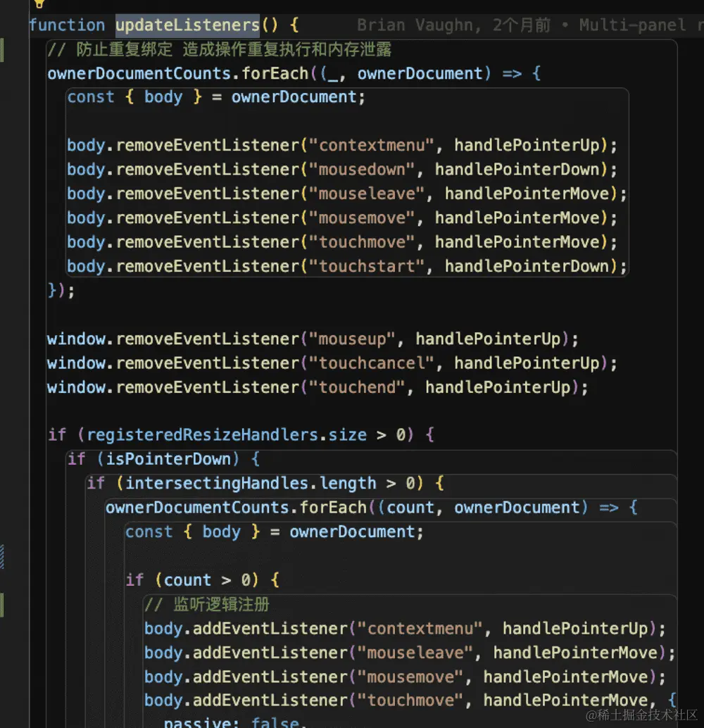This screenshot has width=704, height=728.
Task: Click registeredResizeHandlers.size condition line
Action: [241, 435]
